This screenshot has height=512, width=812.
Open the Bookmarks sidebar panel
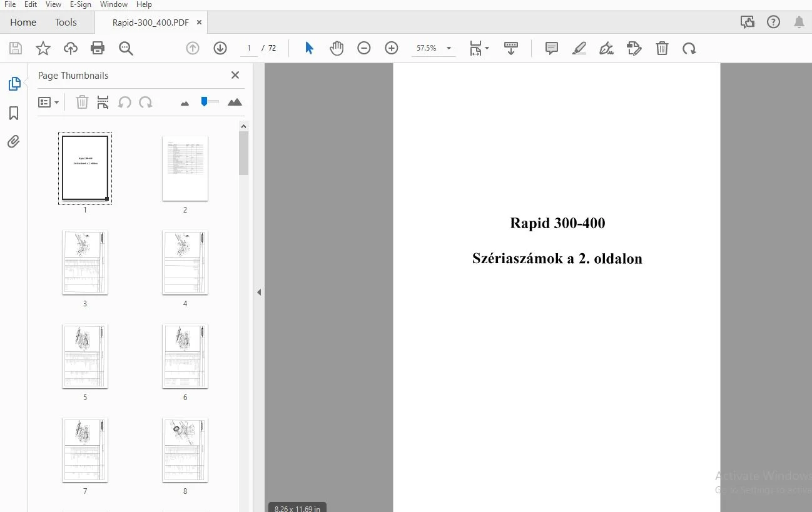pos(14,113)
